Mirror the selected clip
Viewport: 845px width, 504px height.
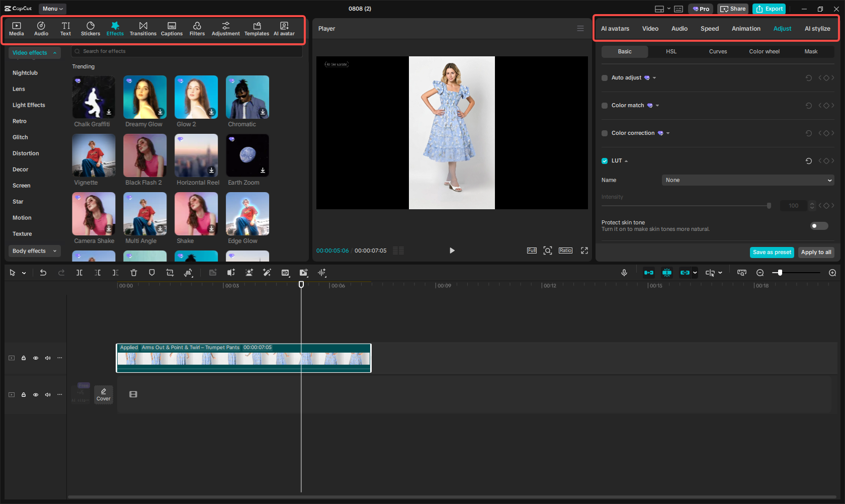pos(189,273)
